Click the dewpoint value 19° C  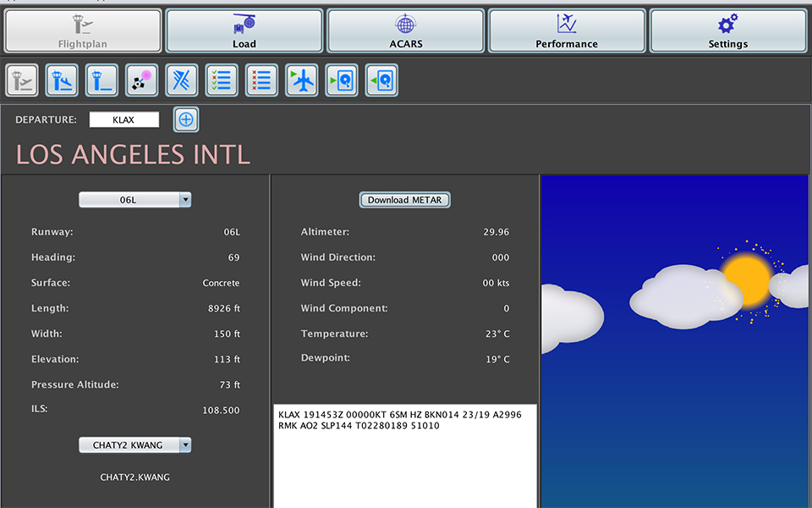(x=497, y=359)
